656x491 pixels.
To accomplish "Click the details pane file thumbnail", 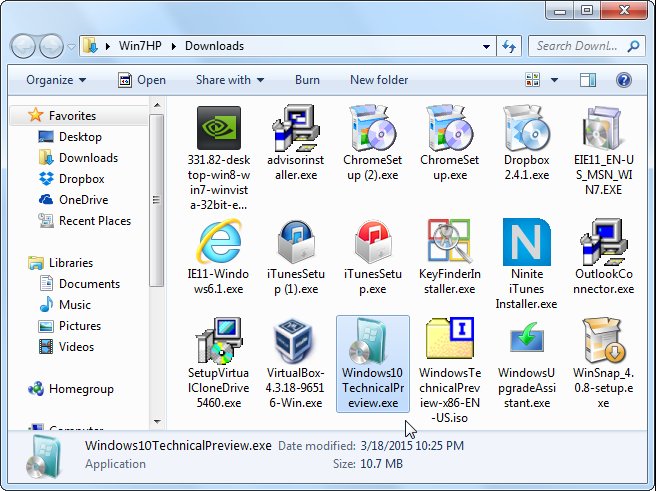I will [44, 456].
